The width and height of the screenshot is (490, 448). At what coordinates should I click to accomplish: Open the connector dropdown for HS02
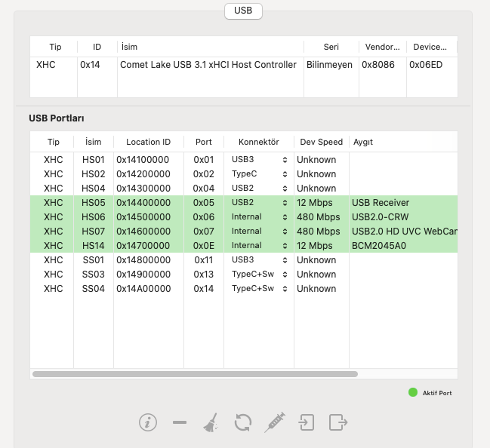point(259,174)
